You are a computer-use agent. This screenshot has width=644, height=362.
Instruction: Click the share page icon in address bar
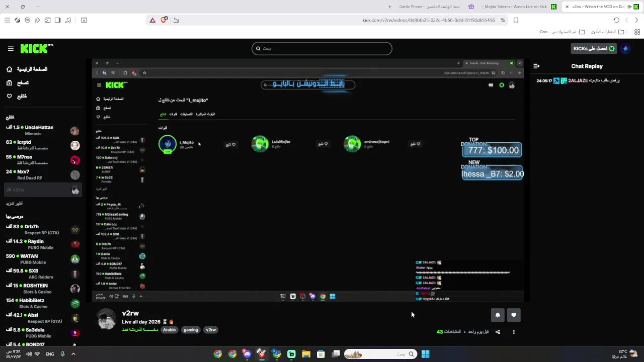(x=176, y=20)
